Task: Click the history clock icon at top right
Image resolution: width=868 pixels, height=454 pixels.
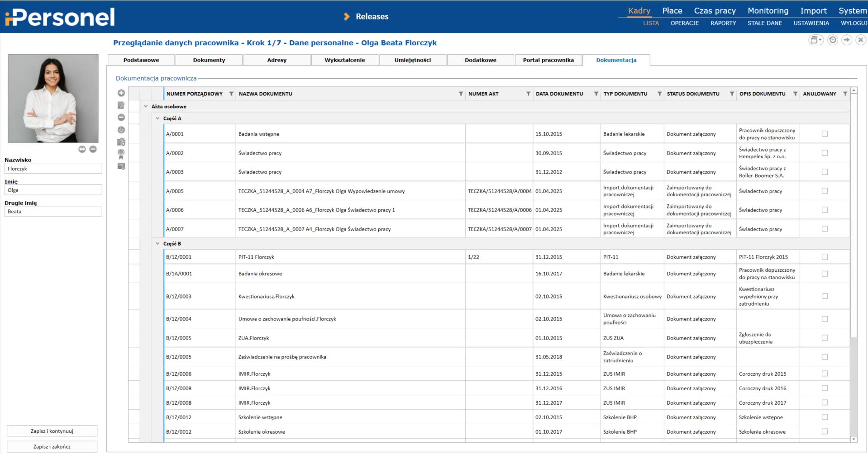Action: point(832,40)
